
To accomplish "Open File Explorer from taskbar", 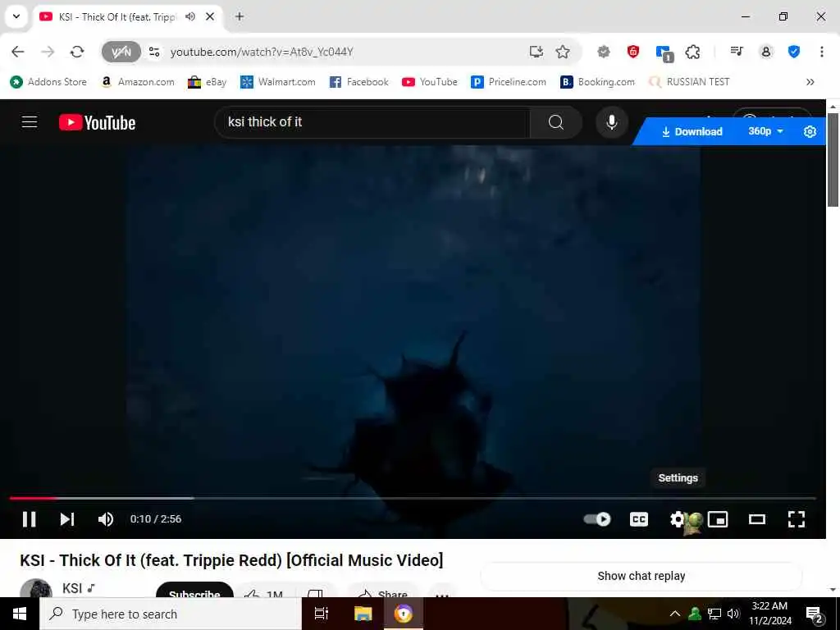I will (x=363, y=614).
